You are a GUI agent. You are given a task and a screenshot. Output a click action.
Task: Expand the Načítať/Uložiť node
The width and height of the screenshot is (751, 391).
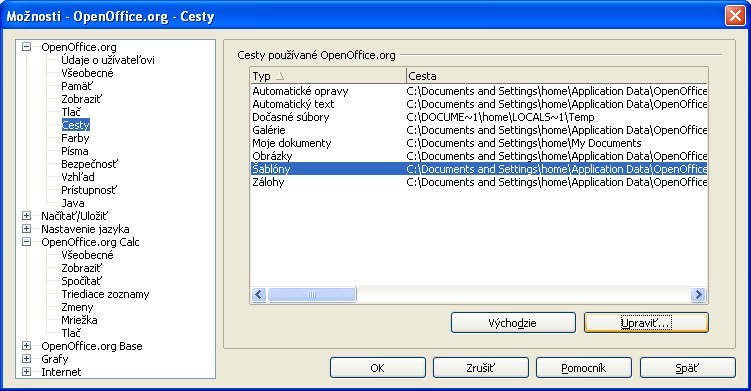coord(26,216)
